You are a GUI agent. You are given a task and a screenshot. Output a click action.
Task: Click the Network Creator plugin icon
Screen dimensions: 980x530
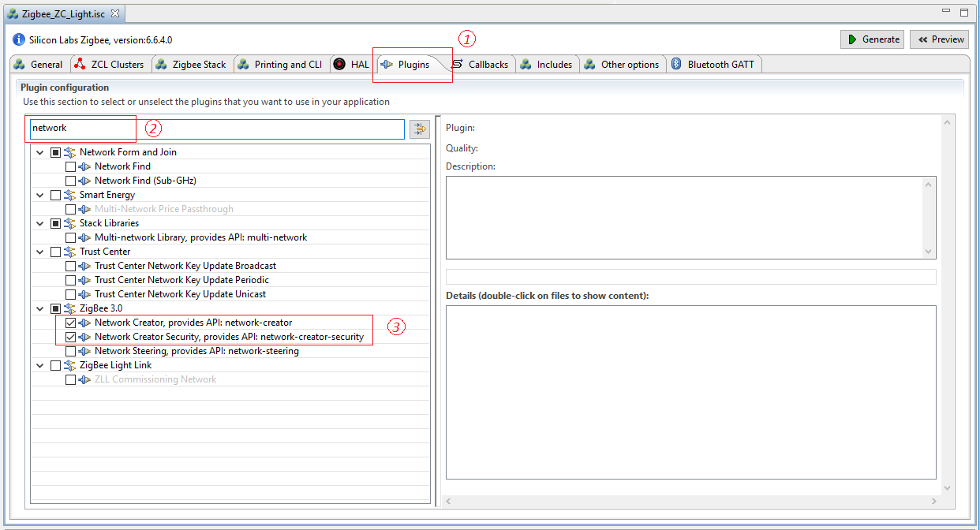[84, 323]
